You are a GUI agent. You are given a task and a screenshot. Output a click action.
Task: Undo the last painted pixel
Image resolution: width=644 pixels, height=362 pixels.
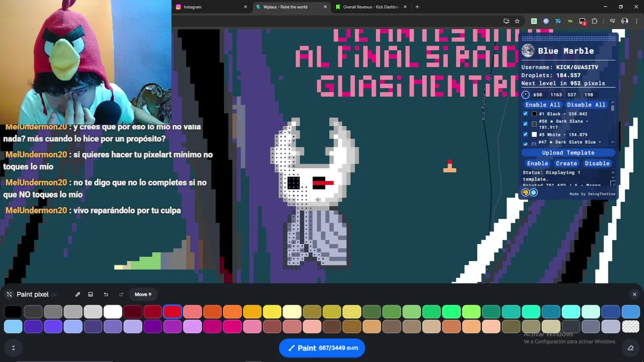click(x=106, y=295)
